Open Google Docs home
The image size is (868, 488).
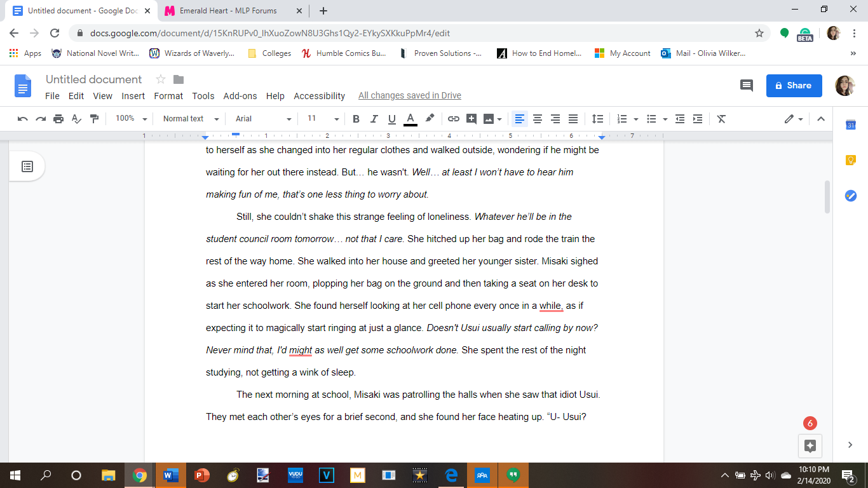click(x=23, y=85)
